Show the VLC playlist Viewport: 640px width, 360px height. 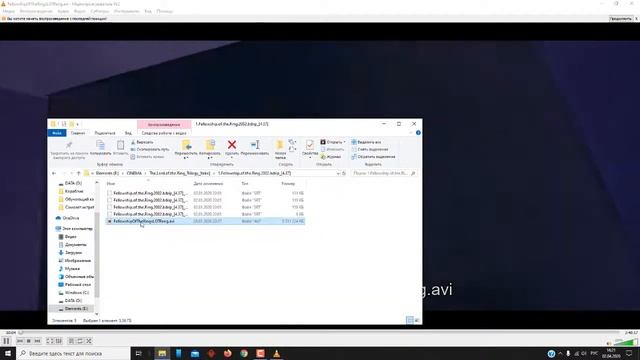click(71, 341)
